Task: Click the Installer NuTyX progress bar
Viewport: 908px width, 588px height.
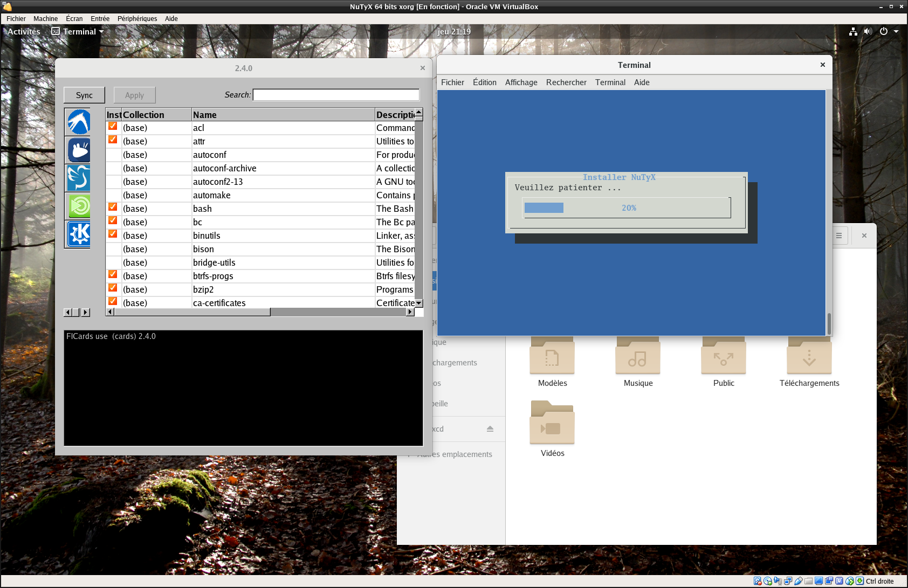Action: (x=627, y=208)
